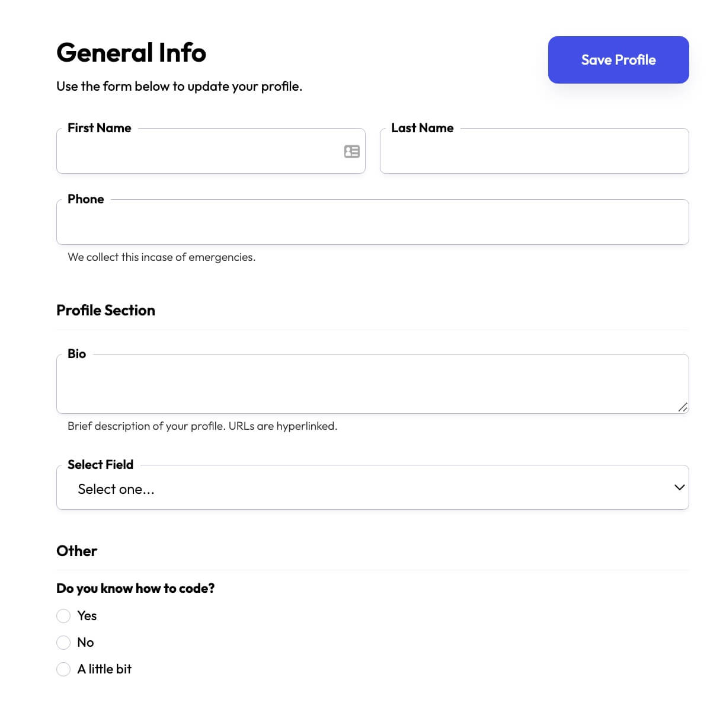Image resolution: width=723 pixels, height=728 pixels.
Task: Click the contact card icon in First Name field
Action: click(x=352, y=152)
